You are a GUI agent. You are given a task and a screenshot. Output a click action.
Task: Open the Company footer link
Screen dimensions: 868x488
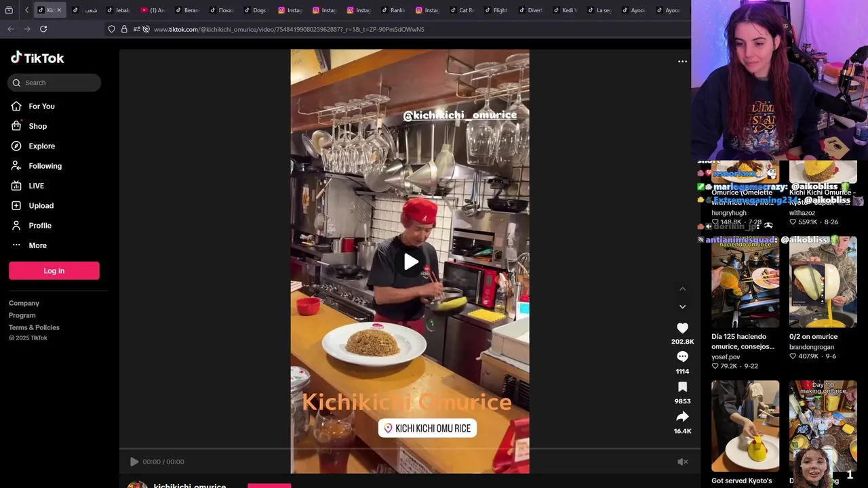tap(24, 303)
